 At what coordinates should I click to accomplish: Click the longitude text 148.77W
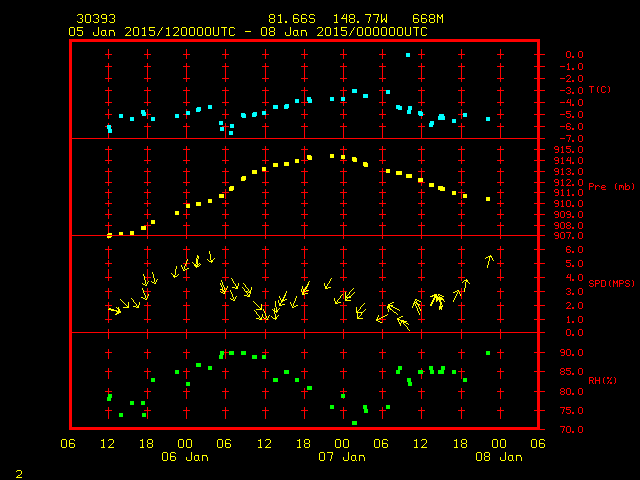click(360, 19)
